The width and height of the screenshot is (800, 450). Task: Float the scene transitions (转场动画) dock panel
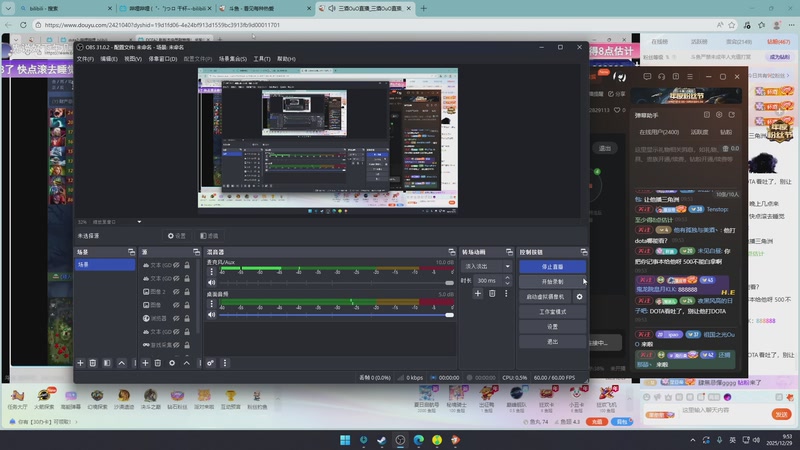[509, 252]
